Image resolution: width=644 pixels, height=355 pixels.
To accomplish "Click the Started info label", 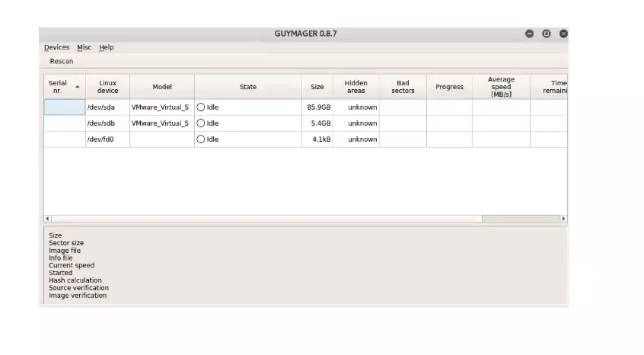I will coord(60,273).
